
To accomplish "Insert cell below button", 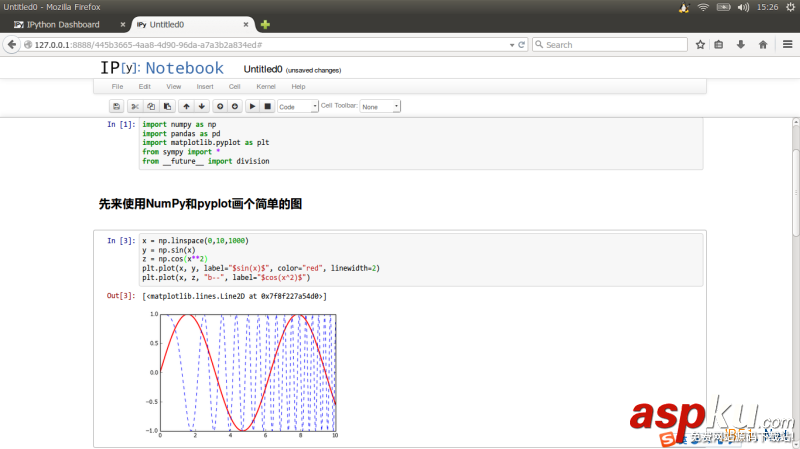I will 235,106.
